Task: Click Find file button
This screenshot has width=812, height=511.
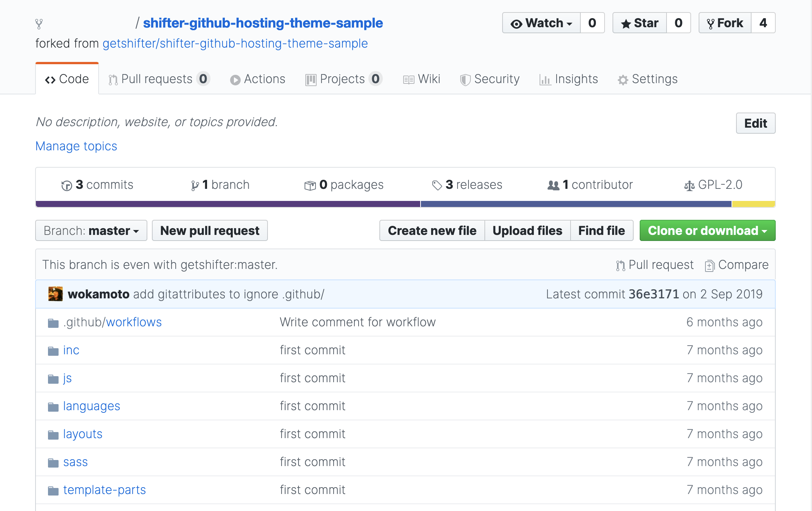Action: point(602,230)
